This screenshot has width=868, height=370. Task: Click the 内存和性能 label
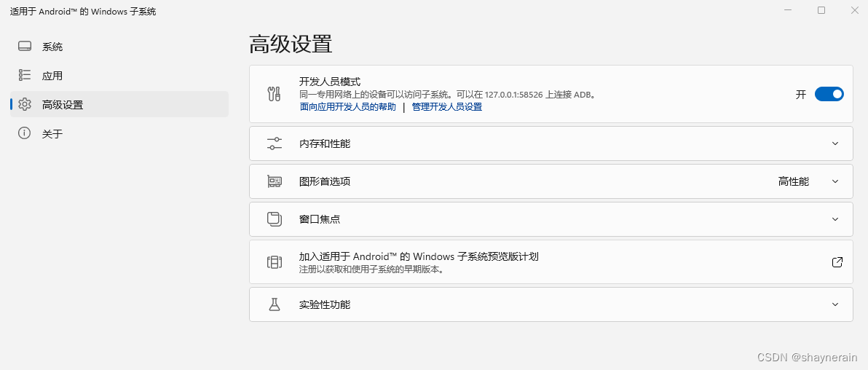point(324,143)
